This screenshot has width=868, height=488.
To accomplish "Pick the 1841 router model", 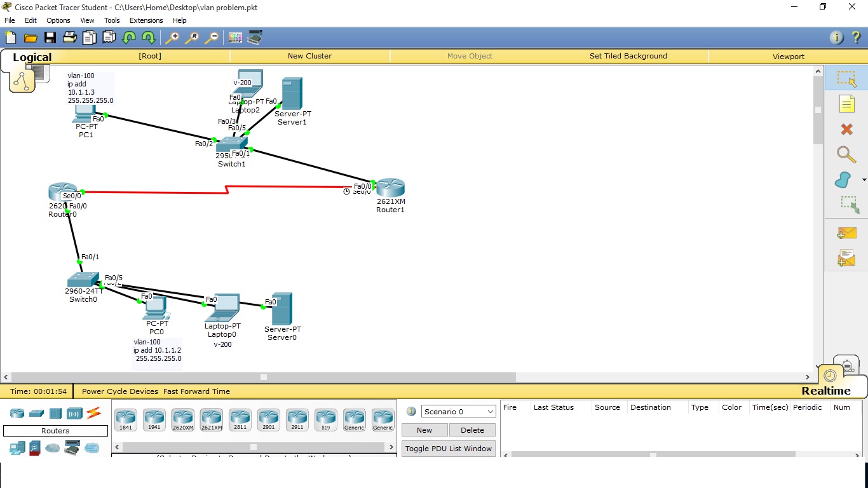I will (x=125, y=420).
